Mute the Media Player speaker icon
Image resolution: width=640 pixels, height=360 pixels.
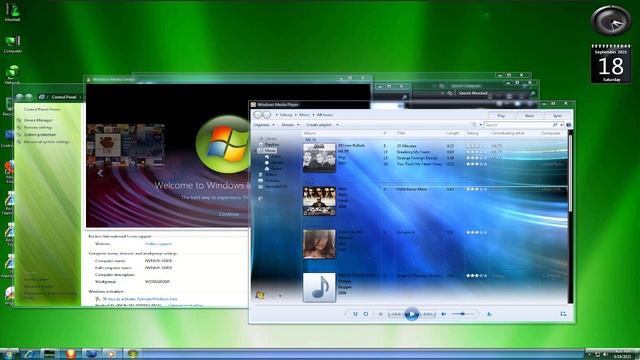tap(444, 314)
